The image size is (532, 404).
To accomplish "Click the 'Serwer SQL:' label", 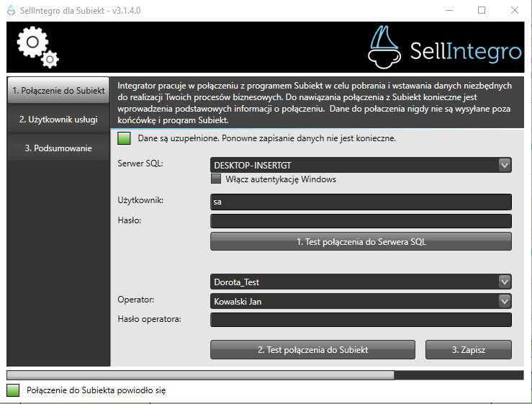I will click(x=140, y=163).
